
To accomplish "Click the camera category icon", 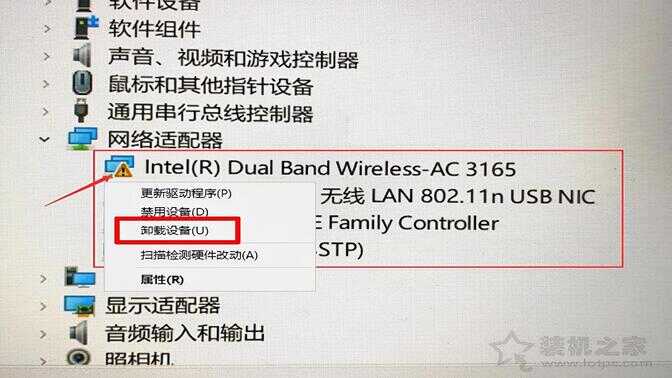I will 78,358.
